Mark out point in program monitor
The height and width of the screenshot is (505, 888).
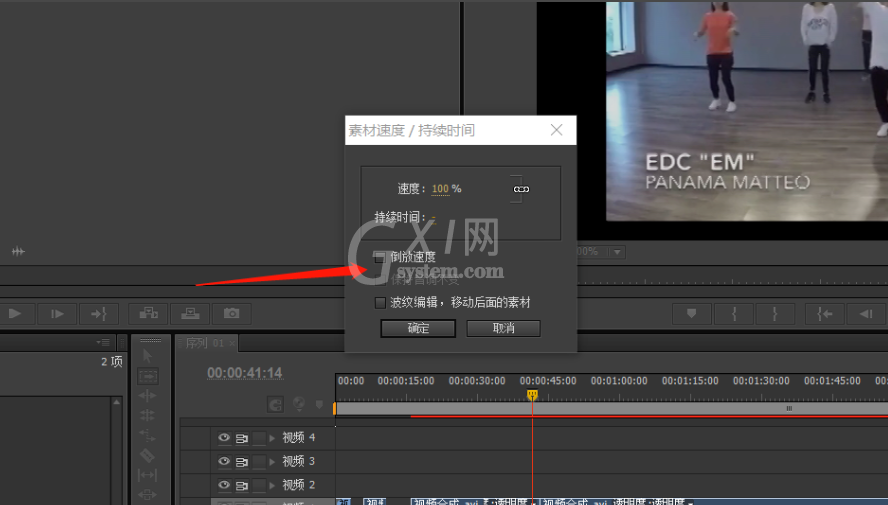[775, 314]
